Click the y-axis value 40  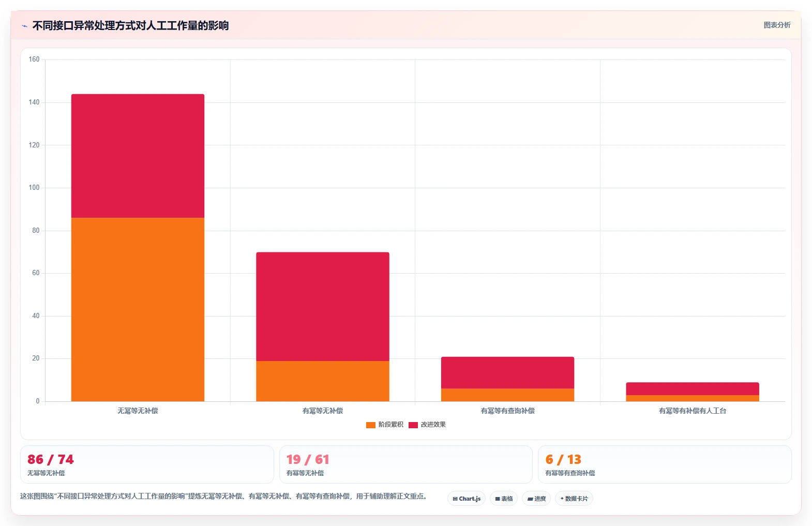click(36, 316)
